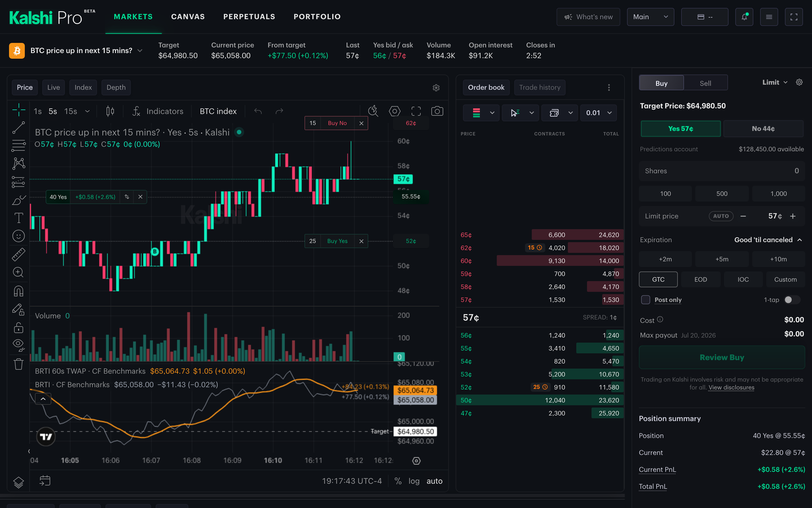This screenshot has height=508, width=812.
Task: Set shares quantity to 500
Action: 722,194
